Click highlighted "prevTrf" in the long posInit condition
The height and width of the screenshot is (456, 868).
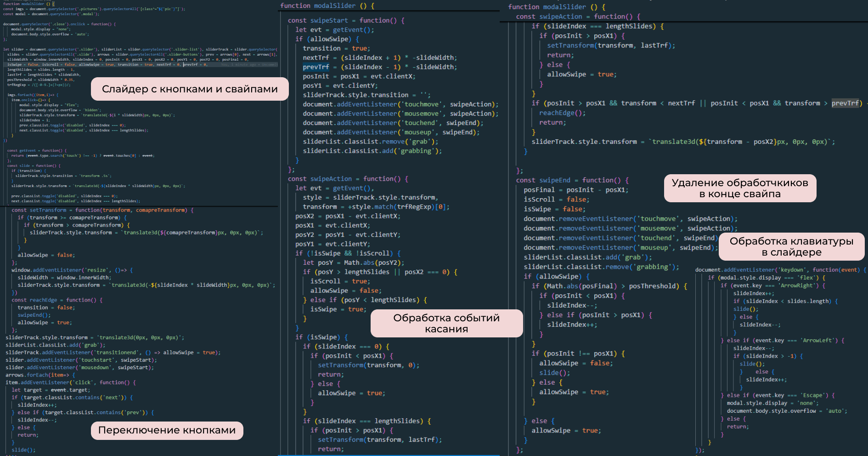tap(845, 103)
